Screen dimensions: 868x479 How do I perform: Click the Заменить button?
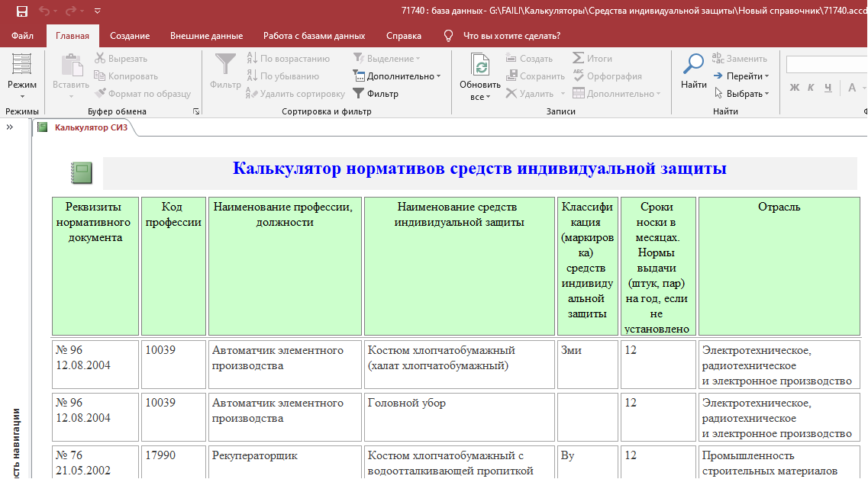[740, 59]
